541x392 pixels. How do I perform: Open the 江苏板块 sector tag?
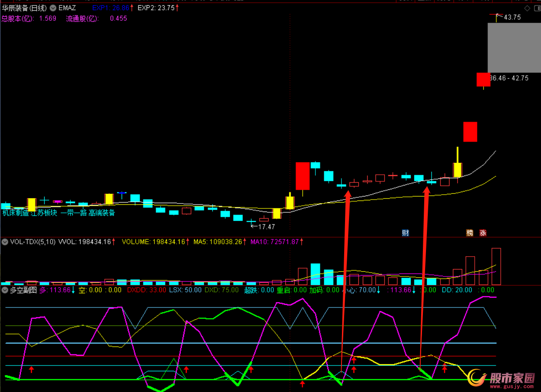tap(44, 213)
